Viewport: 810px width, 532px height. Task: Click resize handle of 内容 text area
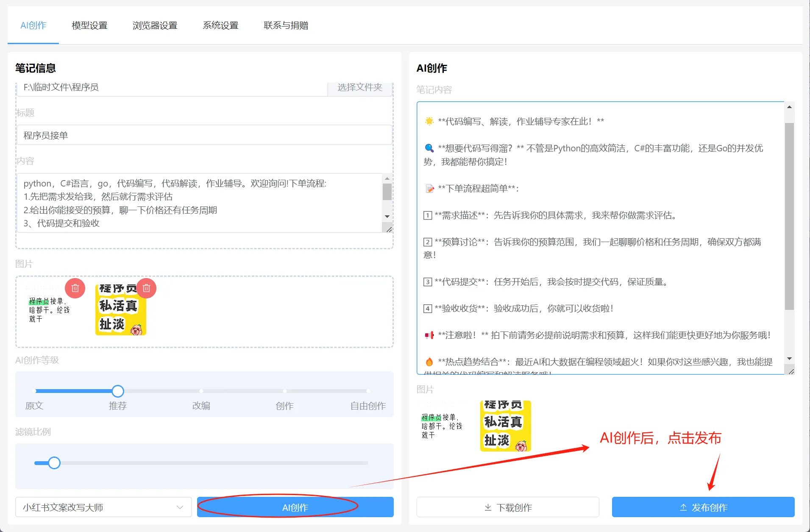(x=389, y=229)
